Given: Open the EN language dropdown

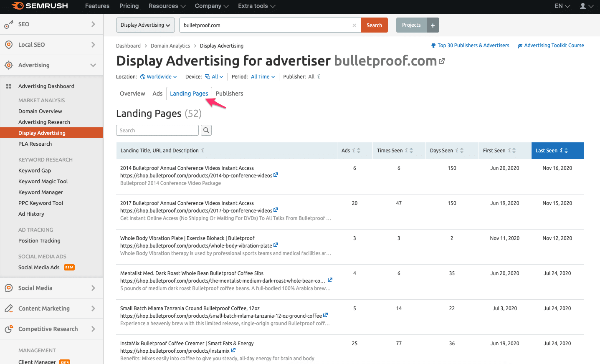Looking at the screenshot, I should point(562,6).
